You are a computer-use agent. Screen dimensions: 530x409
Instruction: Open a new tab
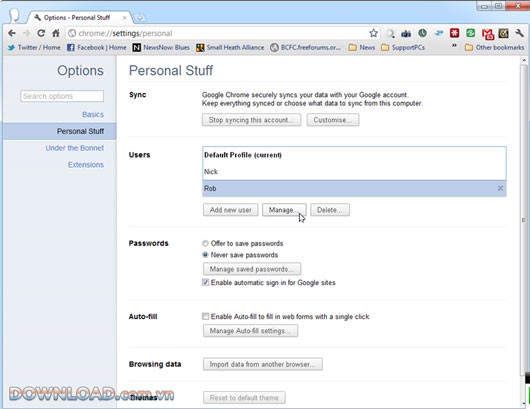click(x=140, y=18)
